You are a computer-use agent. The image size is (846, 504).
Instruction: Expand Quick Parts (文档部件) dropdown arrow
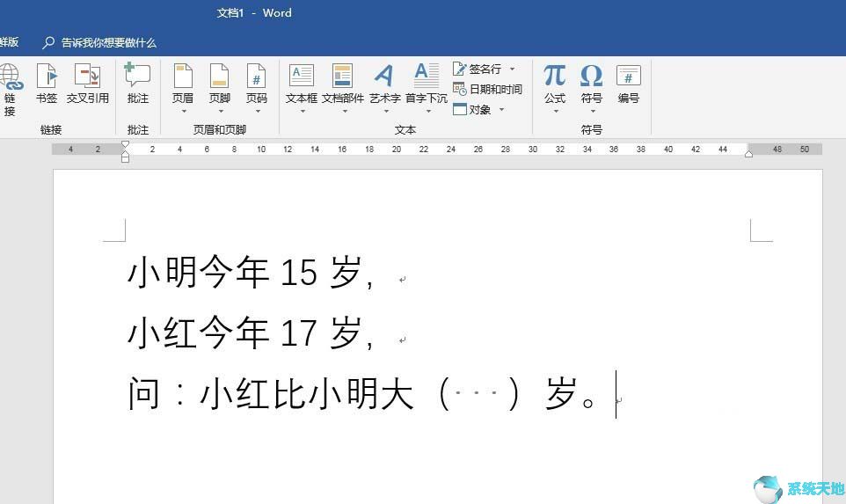point(344,111)
